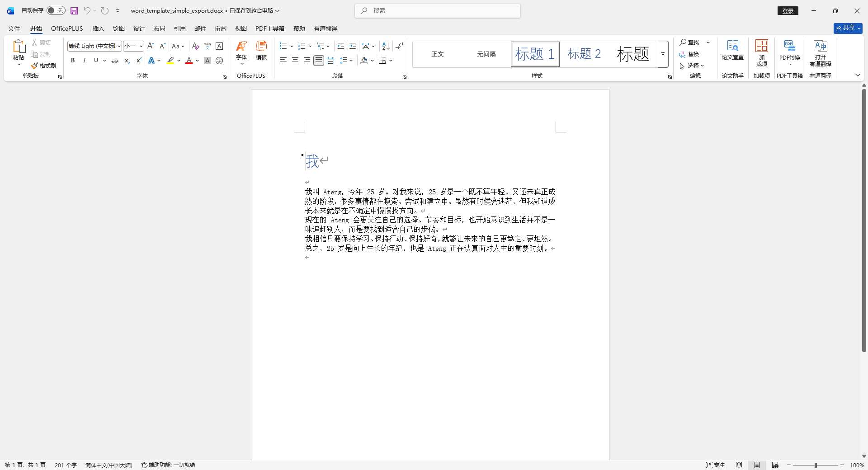The image size is (868, 470).
Task: Expand the font name dropdown
Action: tap(119, 46)
